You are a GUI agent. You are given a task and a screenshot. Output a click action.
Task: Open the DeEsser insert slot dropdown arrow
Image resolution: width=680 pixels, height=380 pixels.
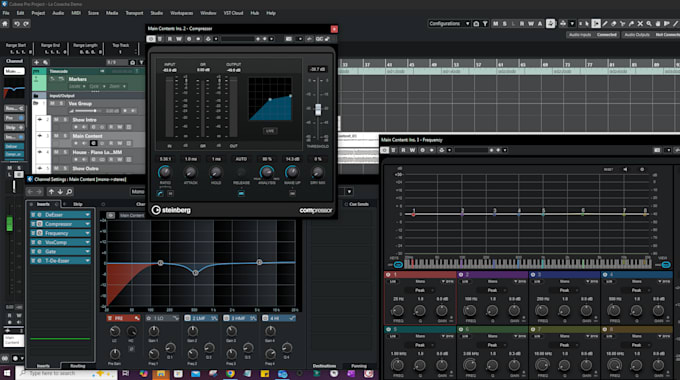(88, 215)
